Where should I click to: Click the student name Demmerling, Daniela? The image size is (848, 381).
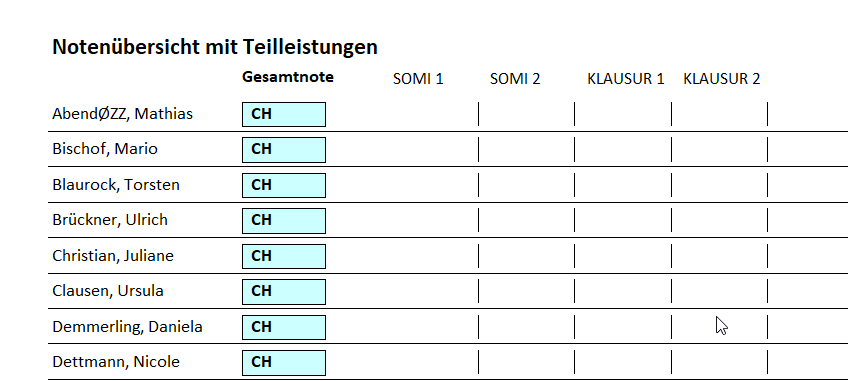[x=127, y=327]
